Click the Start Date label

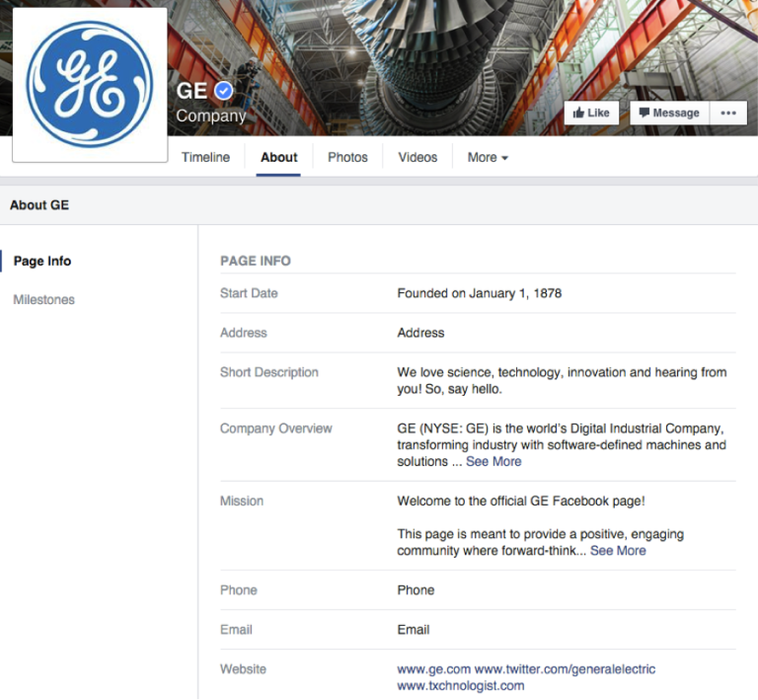tap(249, 293)
